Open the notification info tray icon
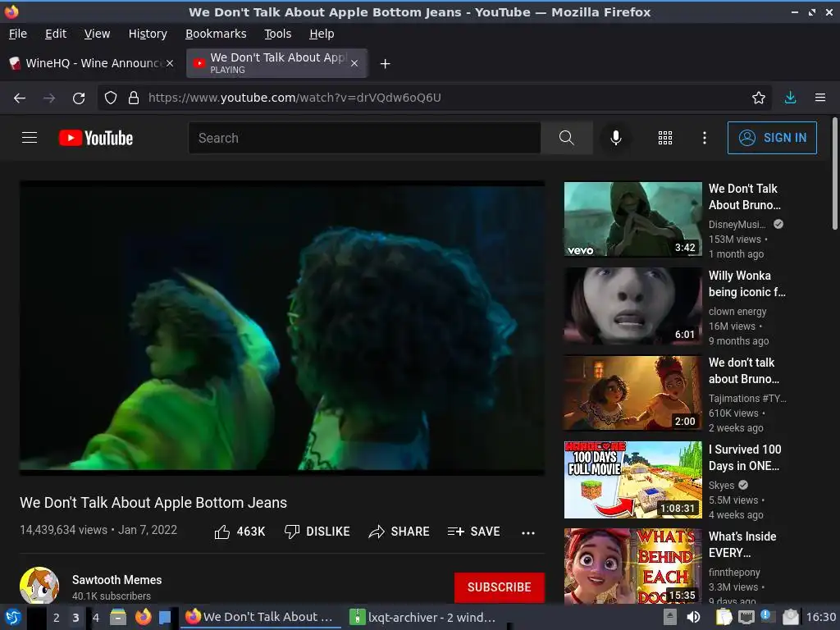 [x=765, y=616]
